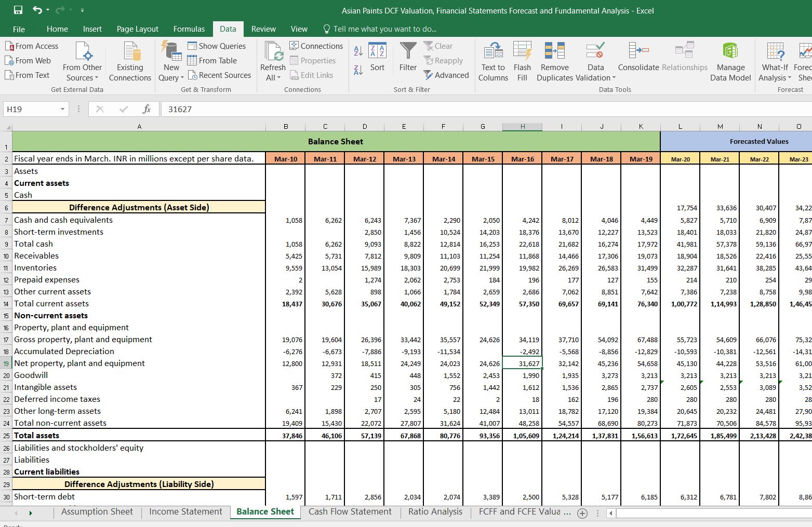Viewport: 812px width, 527px height.
Task: Switch to the Page Layout tab
Action: [x=138, y=29]
